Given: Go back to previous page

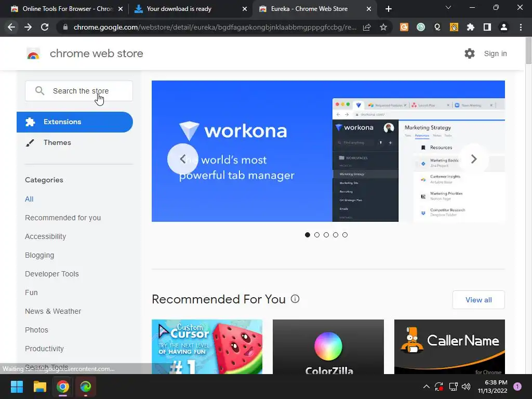Looking at the screenshot, I should click(11, 27).
